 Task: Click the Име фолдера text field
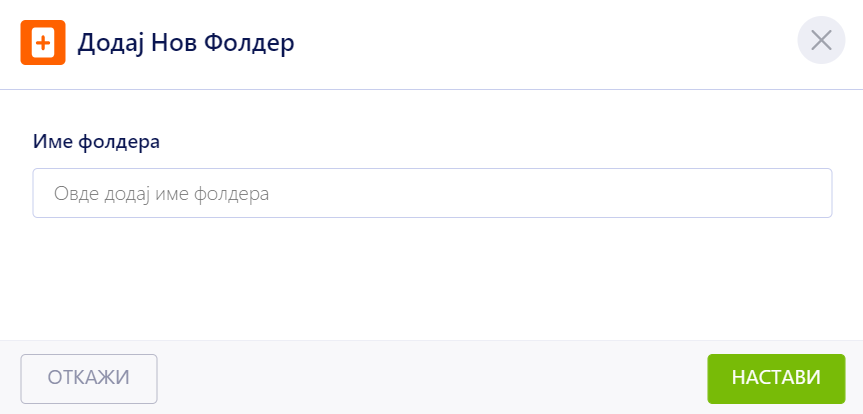(x=432, y=193)
